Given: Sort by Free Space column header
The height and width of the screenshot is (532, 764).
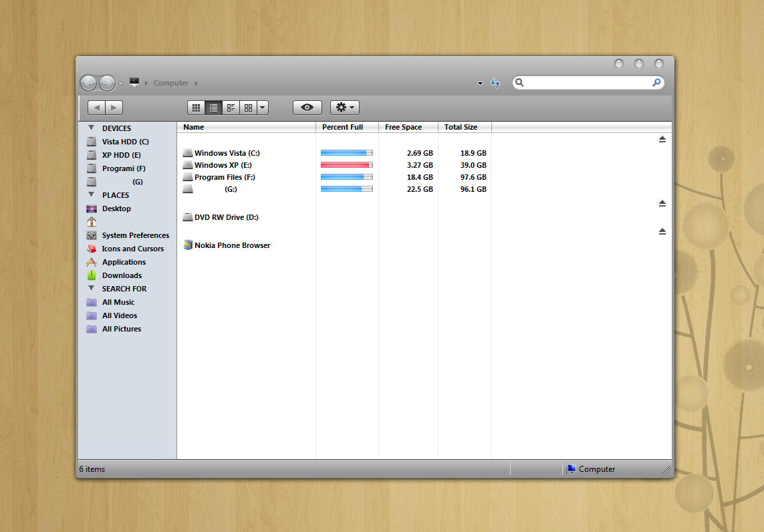Looking at the screenshot, I should click(x=408, y=127).
